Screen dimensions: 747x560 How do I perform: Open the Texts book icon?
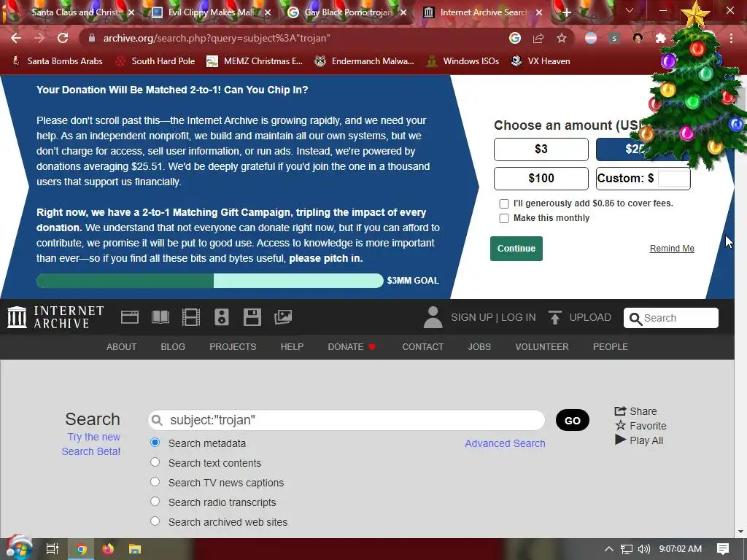[x=160, y=317]
